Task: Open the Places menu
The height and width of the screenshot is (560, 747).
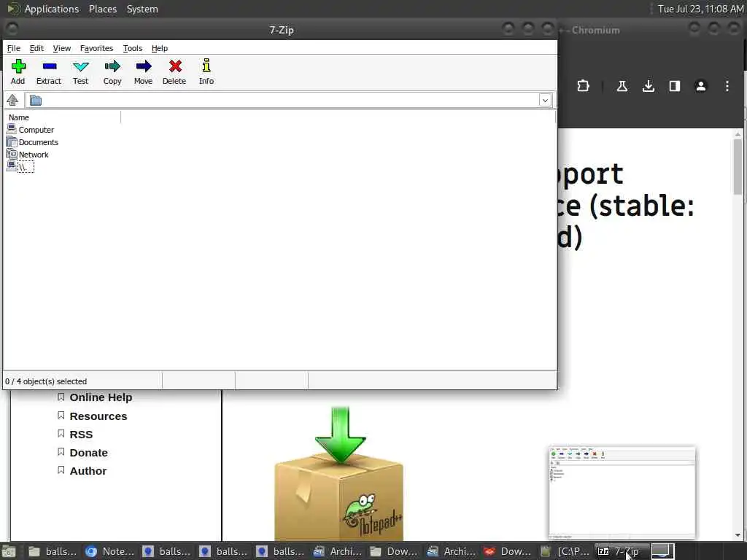Action: pyautogui.click(x=103, y=9)
